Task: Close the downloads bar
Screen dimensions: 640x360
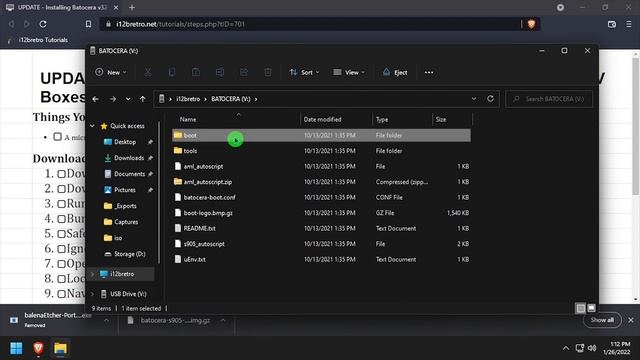Action: click(x=631, y=320)
